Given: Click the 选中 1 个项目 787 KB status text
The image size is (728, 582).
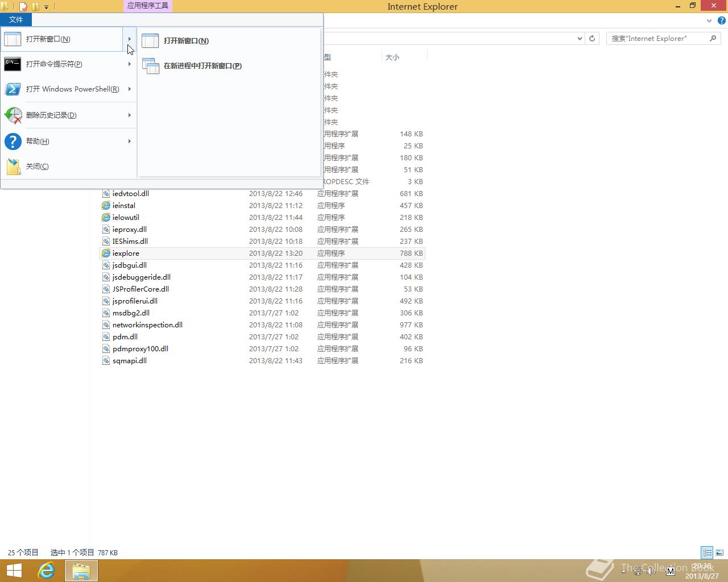Looking at the screenshot, I should [84, 552].
